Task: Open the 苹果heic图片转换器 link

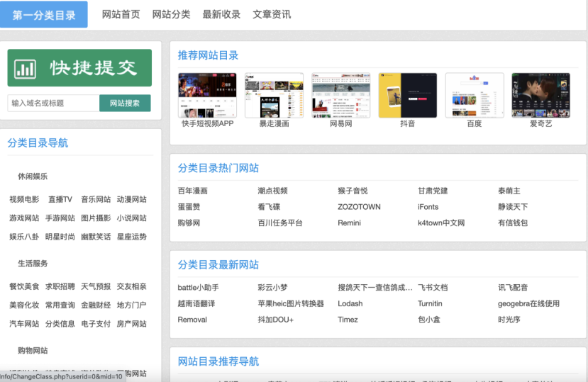Action: point(291,303)
